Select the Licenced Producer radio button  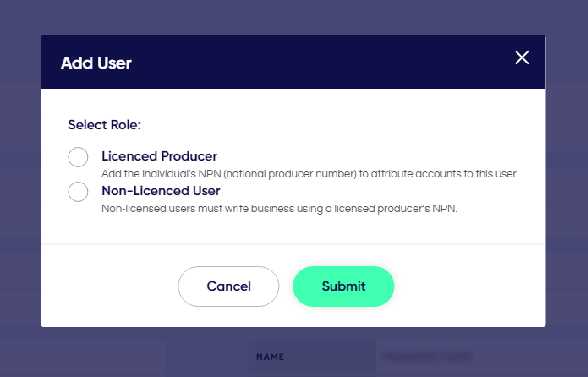click(x=78, y=157)
